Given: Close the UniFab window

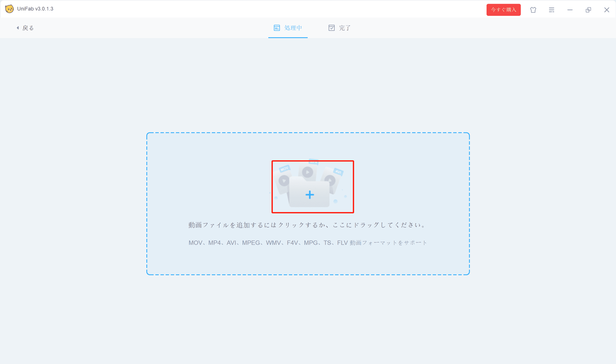Looking at the screenshot, I should pyautogui.click(x=607, y=10).
